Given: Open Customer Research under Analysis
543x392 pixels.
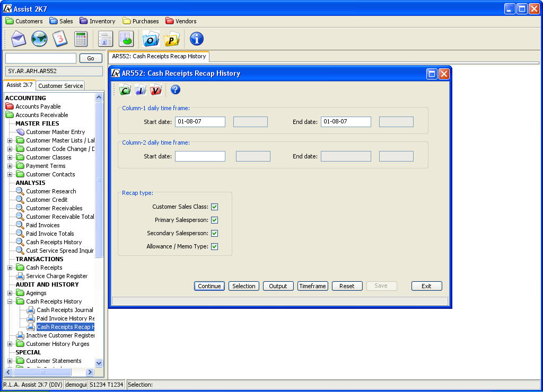Looking at the screenshot, I should tap(51, 191).
